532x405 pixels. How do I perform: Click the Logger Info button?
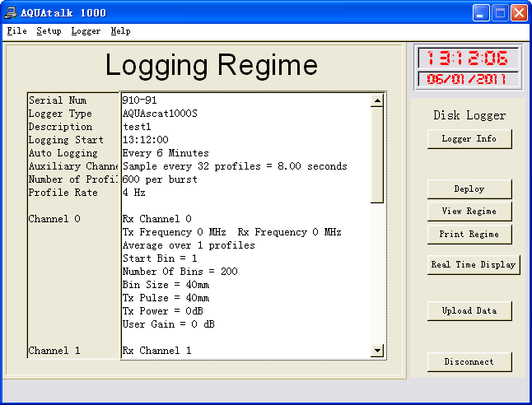tap(469, 139)
